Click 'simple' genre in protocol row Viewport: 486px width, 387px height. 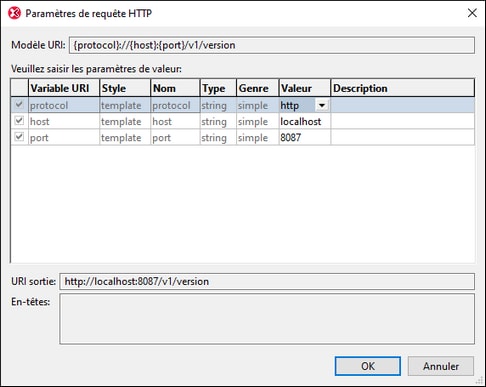click(x=258, y=105)
